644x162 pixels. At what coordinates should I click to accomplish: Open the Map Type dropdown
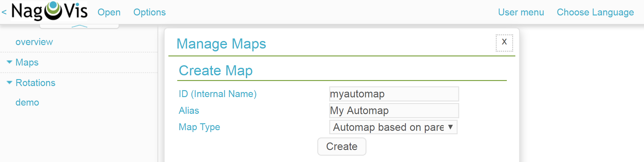[393, 127]
